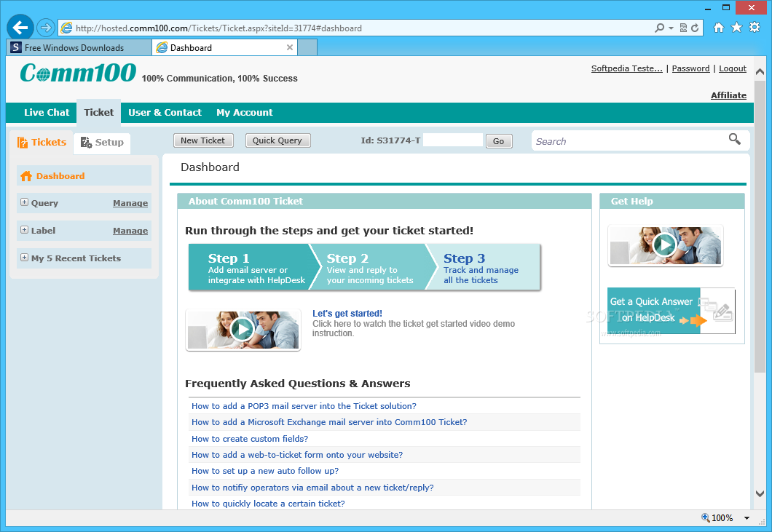Open the User & Contact menu
The width and height of the screenshot is (772, 532).
[x=165, y=112]
